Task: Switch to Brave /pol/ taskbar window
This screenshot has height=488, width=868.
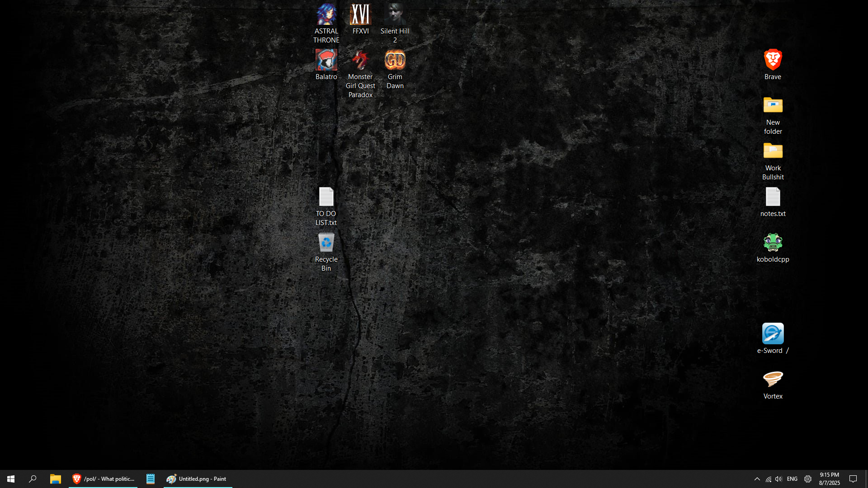Action: point(103,479)
